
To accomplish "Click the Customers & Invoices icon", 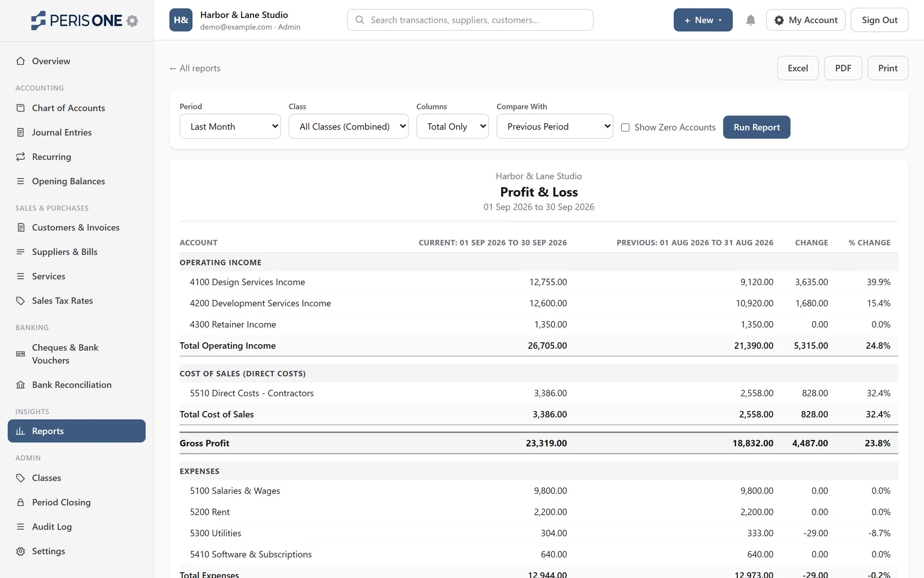I will click(x=21, y=228).
